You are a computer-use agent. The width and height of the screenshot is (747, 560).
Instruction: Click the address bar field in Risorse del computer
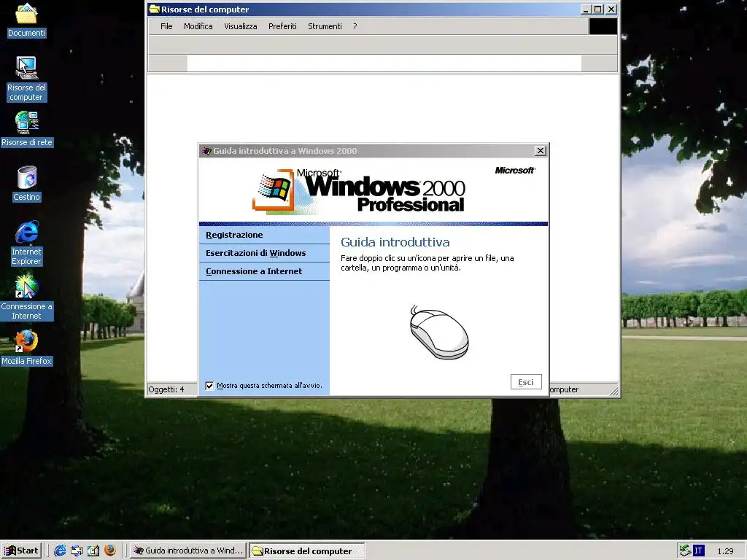384,63
